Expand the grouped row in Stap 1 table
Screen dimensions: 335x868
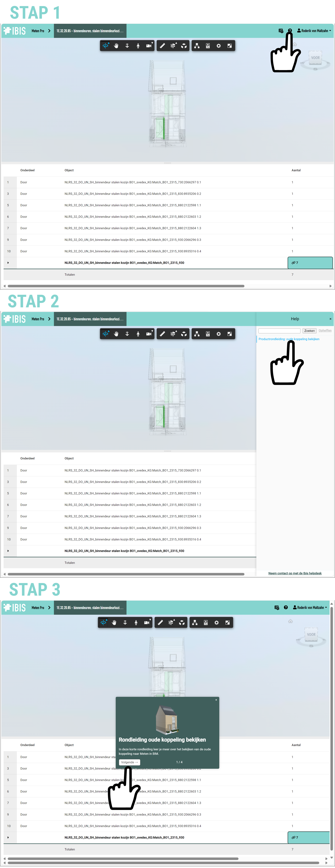click(x=8, y=263)
